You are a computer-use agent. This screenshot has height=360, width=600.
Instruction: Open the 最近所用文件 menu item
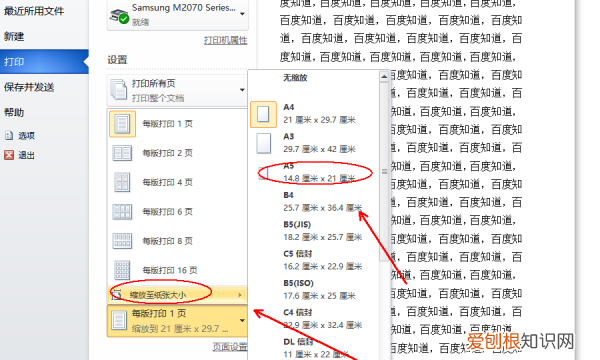point(34,11)
